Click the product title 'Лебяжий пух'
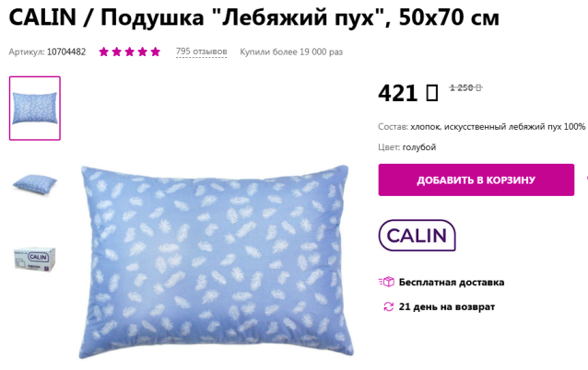Viewport: 588px width, 370px height. coord(300,17)
